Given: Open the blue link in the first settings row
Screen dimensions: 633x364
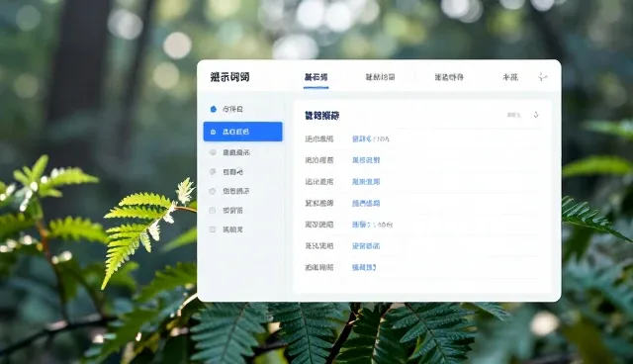Looking at the screenshot, I should click(x=362, y=138).
